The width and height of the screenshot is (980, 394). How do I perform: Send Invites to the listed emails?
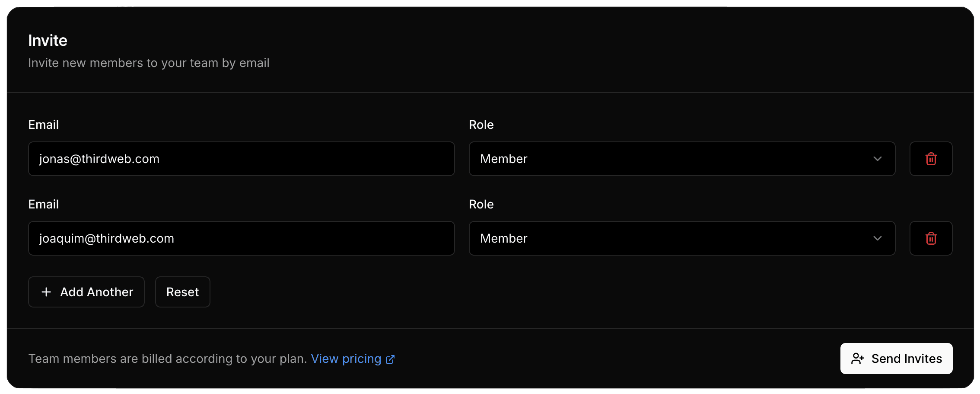[x=896, y=359]
